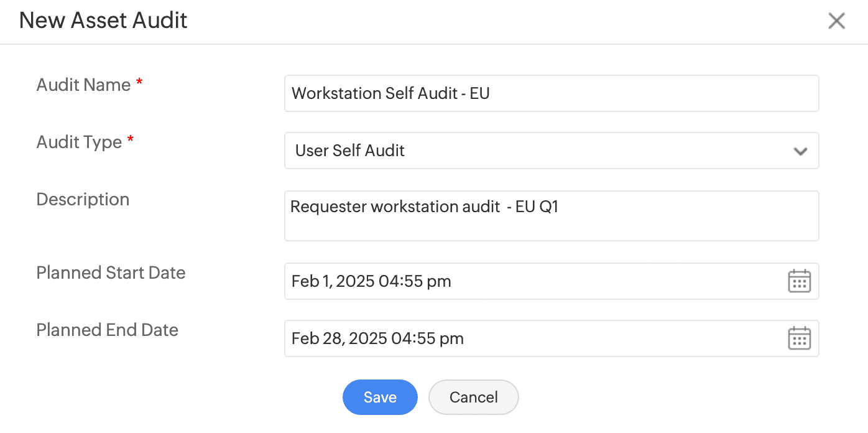
Task: Open the Planned End Date calendar picker
Action: (x=799, y=338)
